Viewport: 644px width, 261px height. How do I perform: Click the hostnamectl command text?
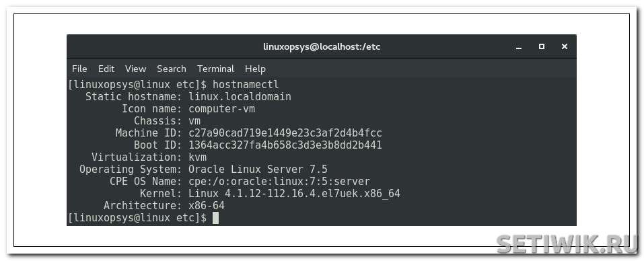pos(246,85)
